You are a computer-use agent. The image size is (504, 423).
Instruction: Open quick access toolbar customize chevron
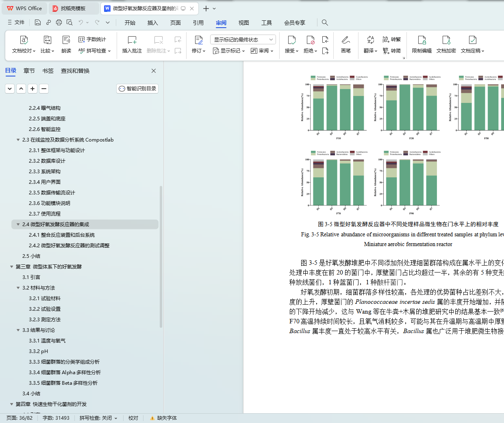point(108,22)
